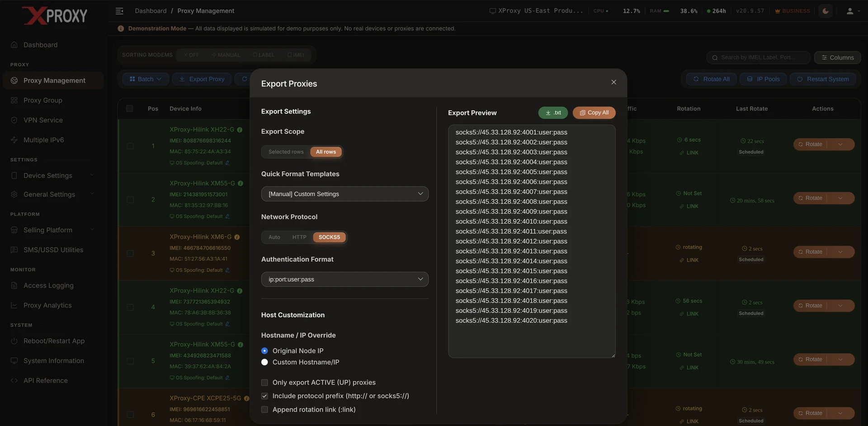The image size is (868, 426).
Task: Open Quick Format Templates dropdown
Action: (344, 194)
